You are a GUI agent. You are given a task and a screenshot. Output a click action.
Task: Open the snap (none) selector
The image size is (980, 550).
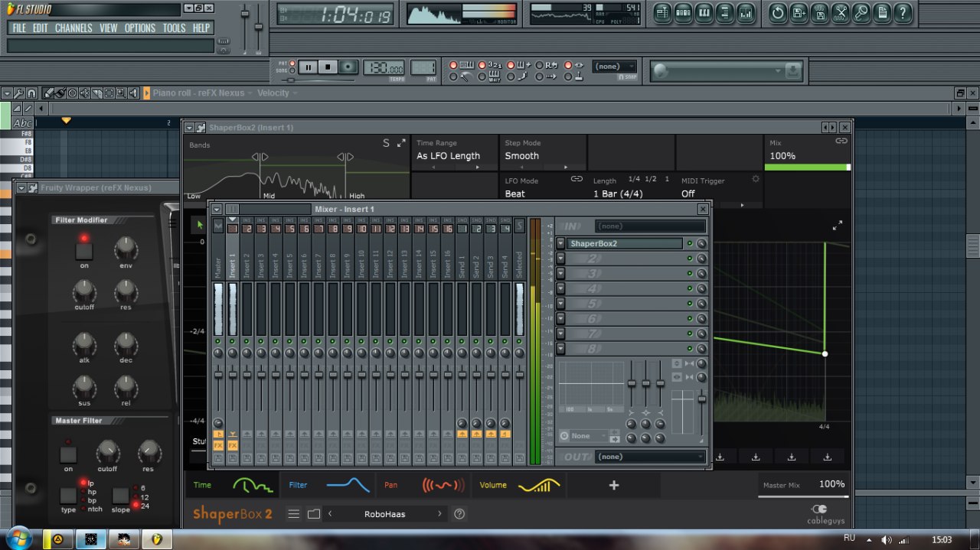pos(615,67)
